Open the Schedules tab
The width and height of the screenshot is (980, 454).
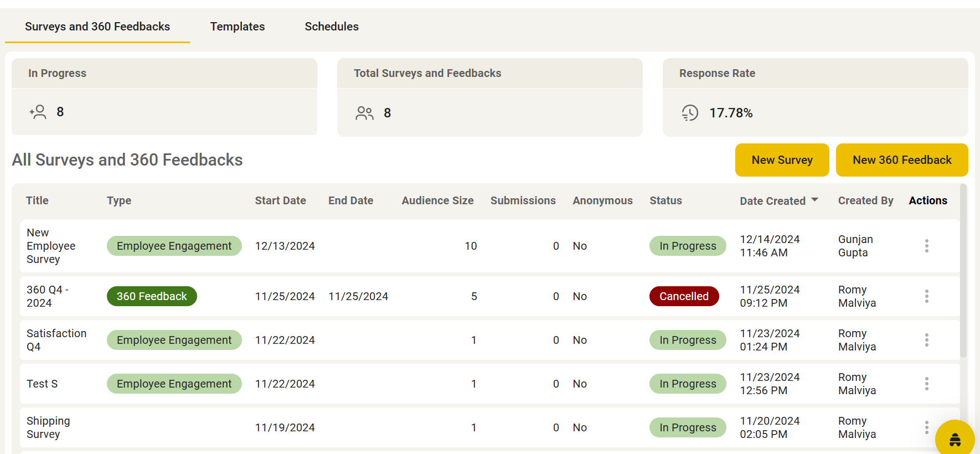332,27
